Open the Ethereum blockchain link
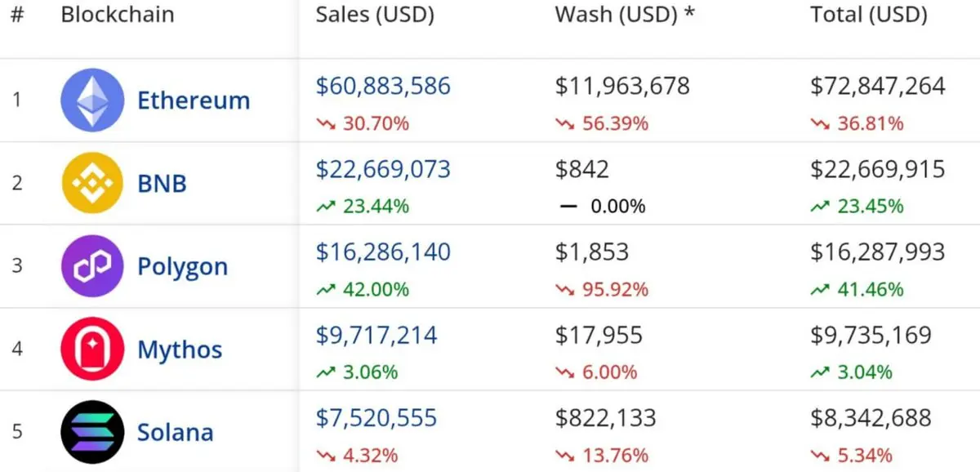This screenshot has height=472, width=980. pos(194,100)
